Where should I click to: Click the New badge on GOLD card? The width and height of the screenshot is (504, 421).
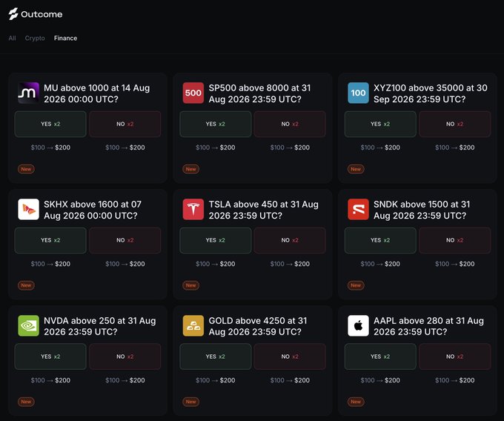tap(191, 402)
